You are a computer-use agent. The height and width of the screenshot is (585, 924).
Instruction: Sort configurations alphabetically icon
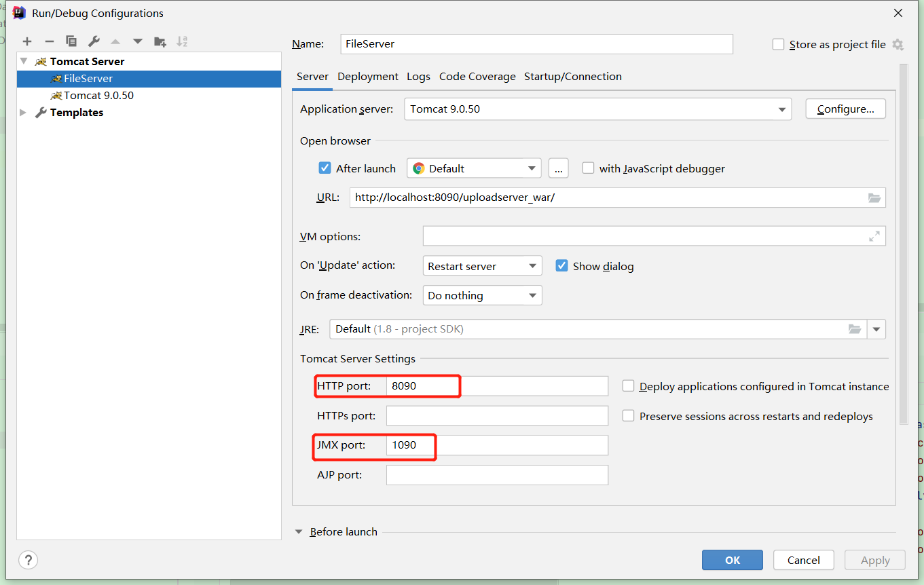pyautogui.click(x=182, y=41)
